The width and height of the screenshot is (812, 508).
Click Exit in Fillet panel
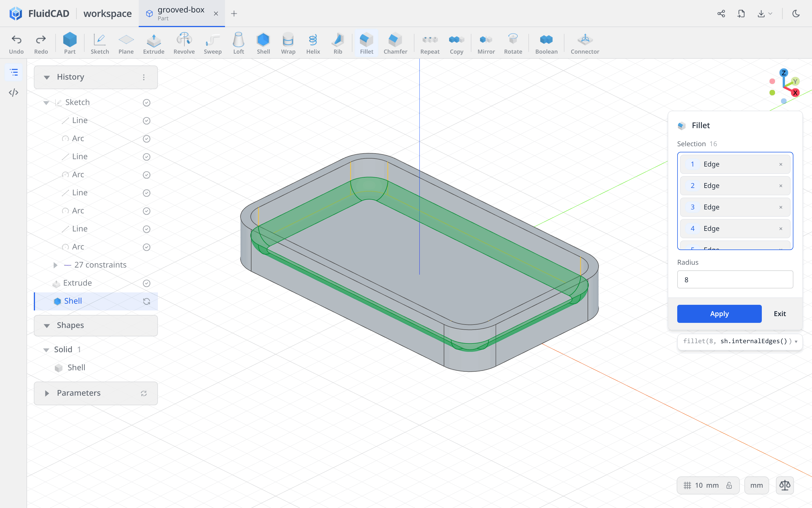tap(780, 314)
